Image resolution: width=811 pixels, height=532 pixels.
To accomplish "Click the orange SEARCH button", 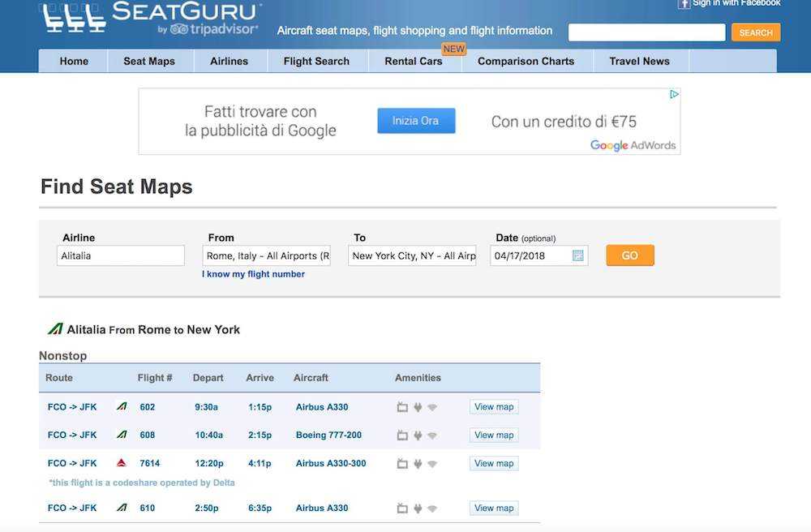I will coord(755,32).
